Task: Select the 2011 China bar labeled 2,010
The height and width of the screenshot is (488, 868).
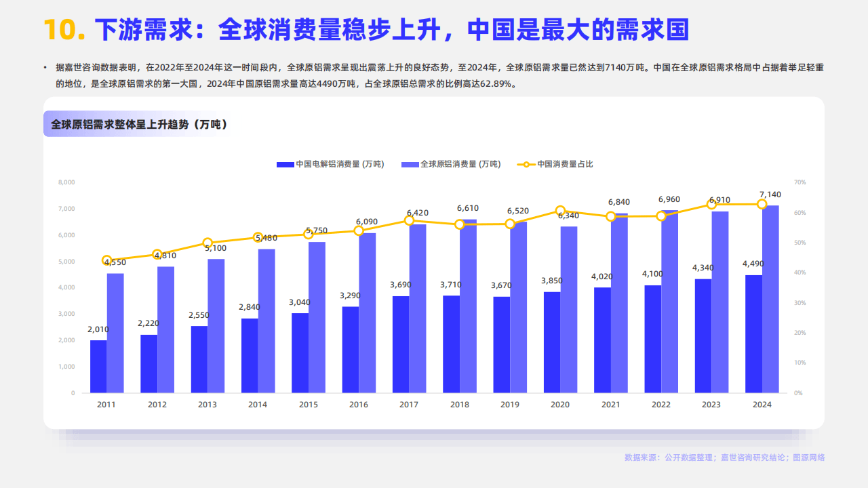Action: tap(98, 366)
